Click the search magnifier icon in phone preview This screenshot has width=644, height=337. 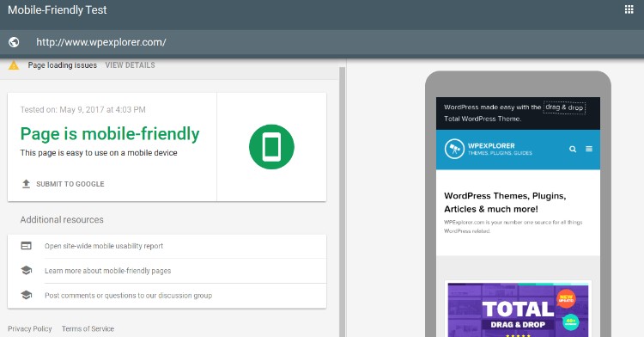[x=573, y=149]
